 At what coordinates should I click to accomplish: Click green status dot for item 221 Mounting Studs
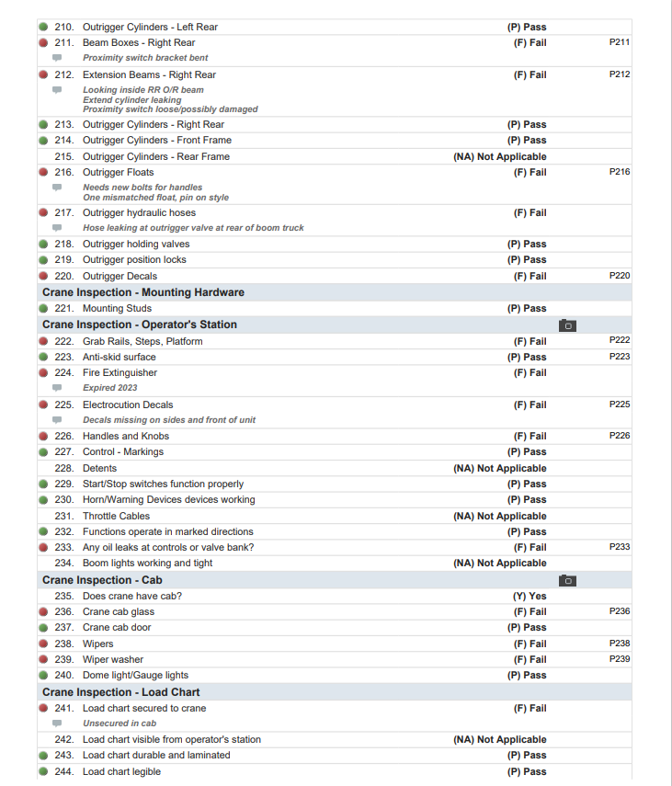[43, 309]
